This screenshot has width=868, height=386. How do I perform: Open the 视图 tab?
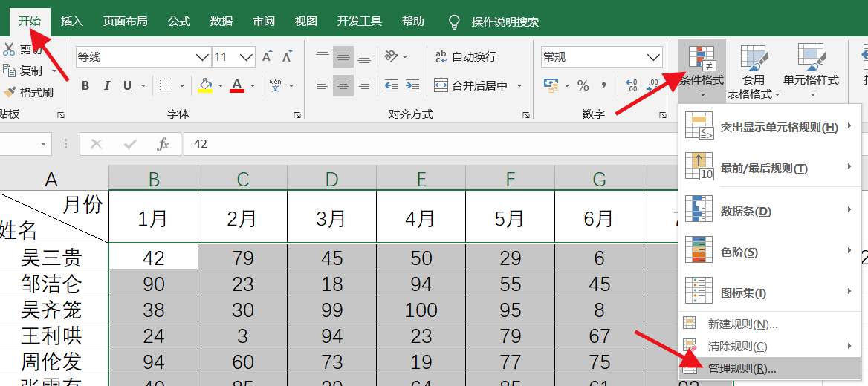(x=306, y=21)
